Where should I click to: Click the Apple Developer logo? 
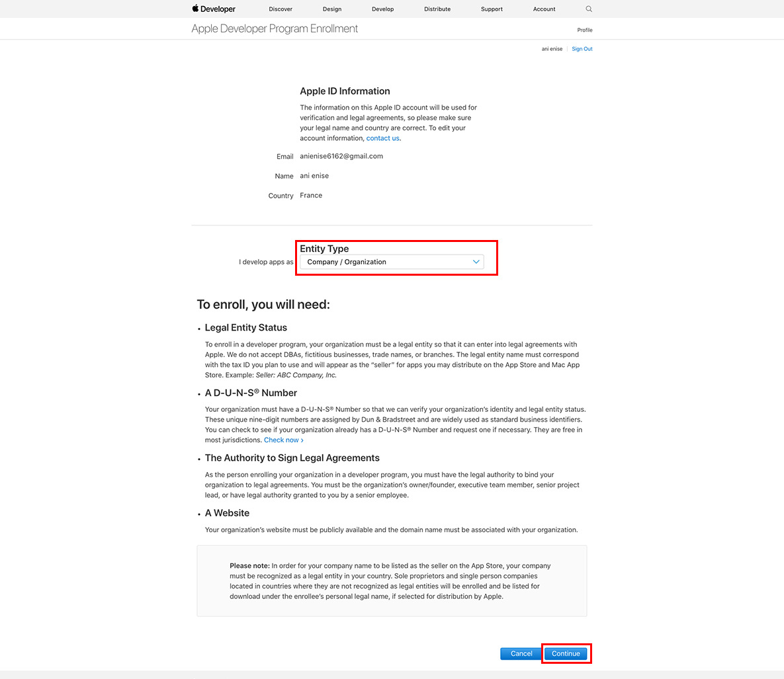coord(214,9)
